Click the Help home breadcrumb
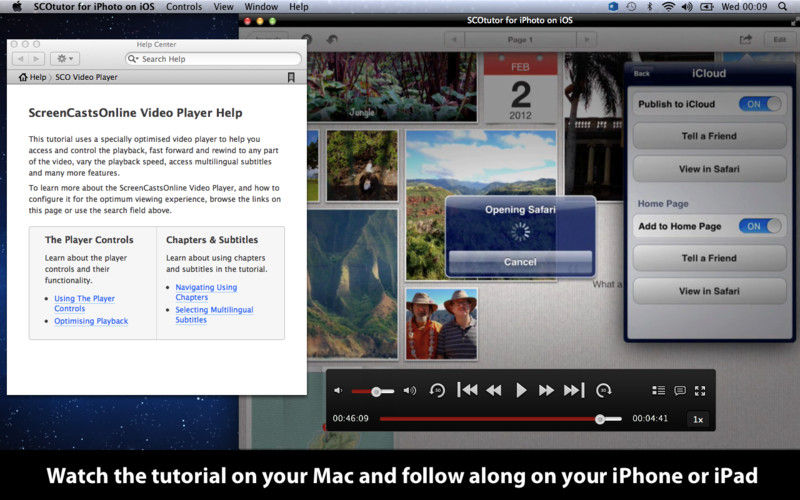800x500 pixels. [x=33, y=77]
